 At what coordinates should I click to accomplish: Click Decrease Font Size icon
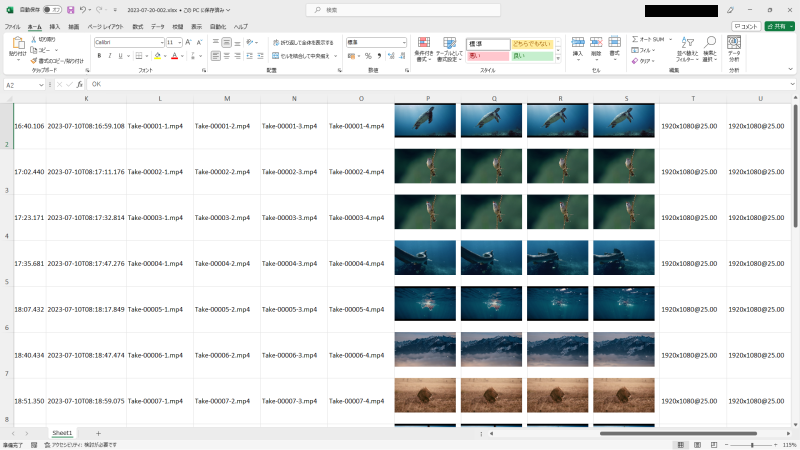point(199,42)
